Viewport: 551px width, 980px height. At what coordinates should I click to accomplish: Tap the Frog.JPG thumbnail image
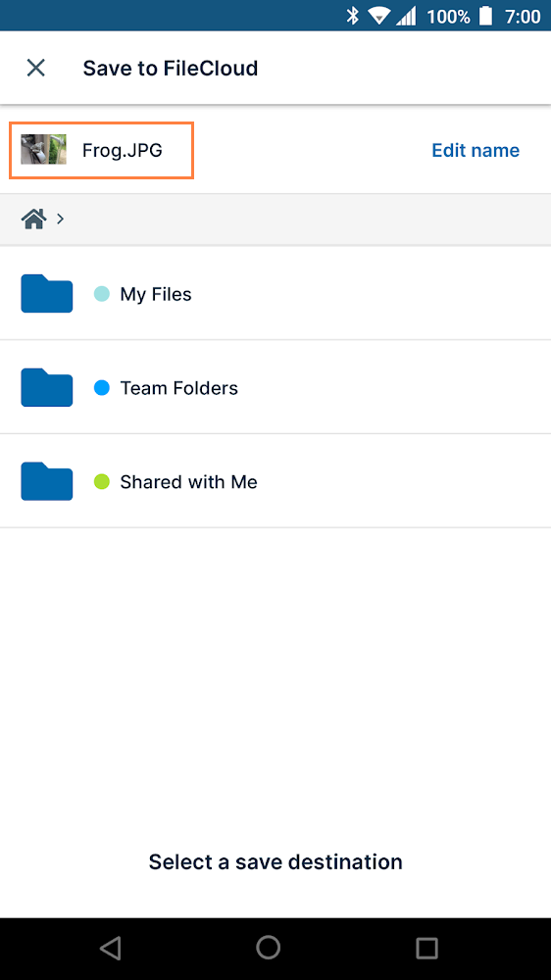[43, 149]
